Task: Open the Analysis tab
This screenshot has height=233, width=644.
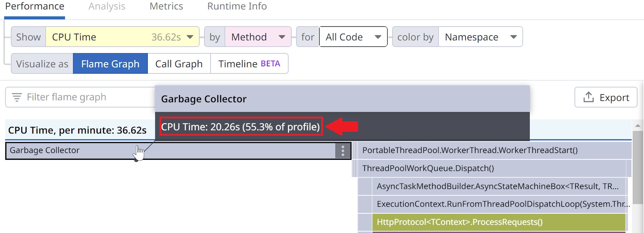Action: pos(107,6)
